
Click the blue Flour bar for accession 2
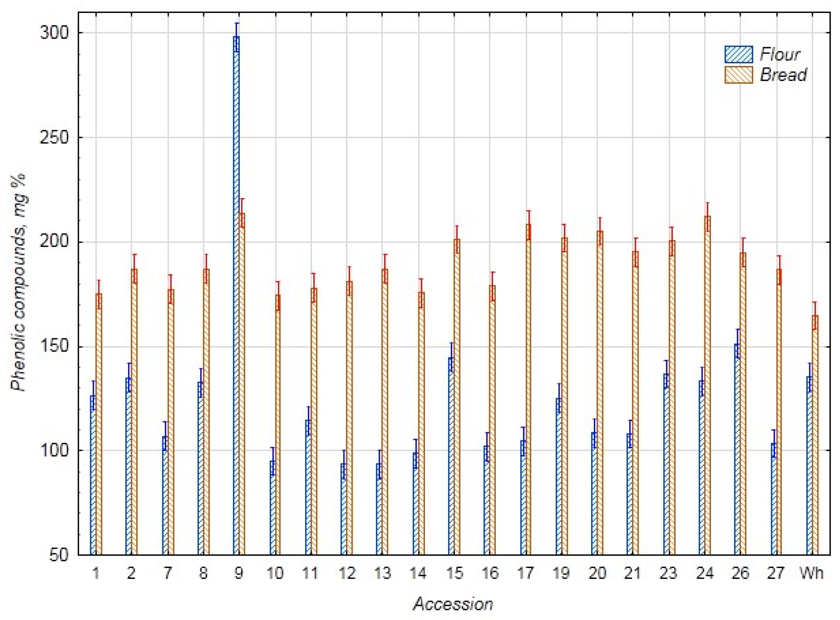tap(129, 465)
